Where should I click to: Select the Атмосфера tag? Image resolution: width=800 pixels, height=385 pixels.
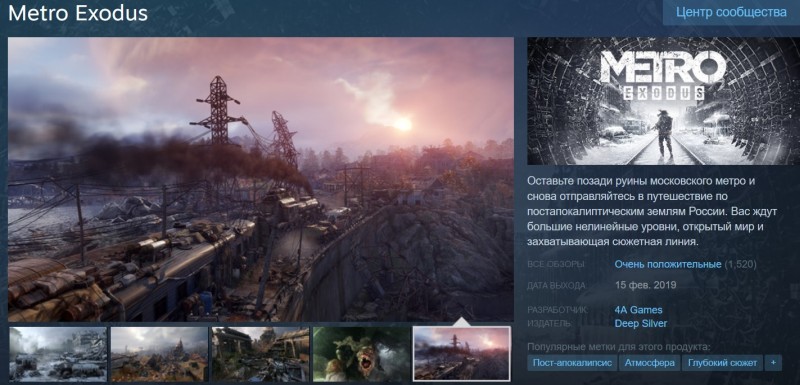649,363
